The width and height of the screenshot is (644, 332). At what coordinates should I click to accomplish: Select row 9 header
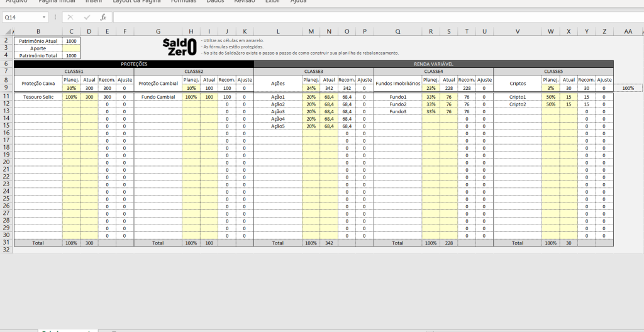[6, 88]
